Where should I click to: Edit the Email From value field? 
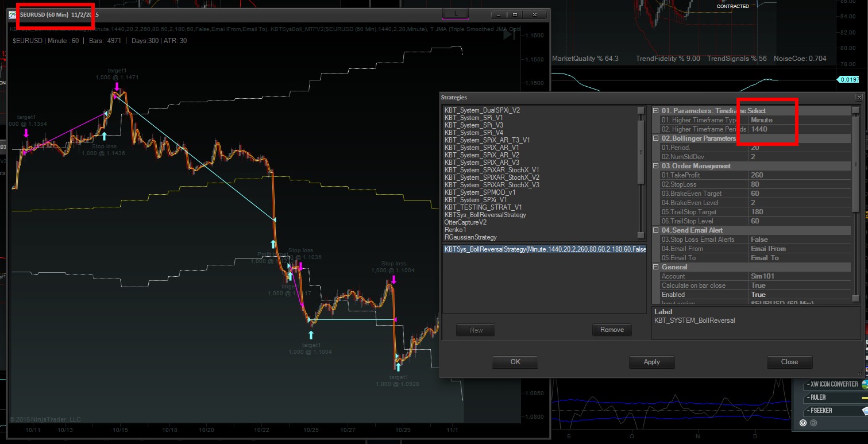click(x=800, y=249)
